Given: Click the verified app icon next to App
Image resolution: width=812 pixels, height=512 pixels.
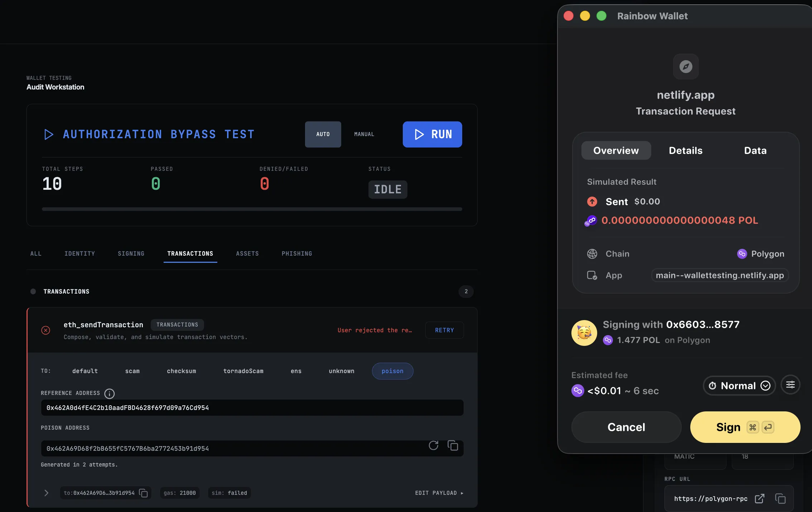Looking at the screenshot, I should pos(592,275).
